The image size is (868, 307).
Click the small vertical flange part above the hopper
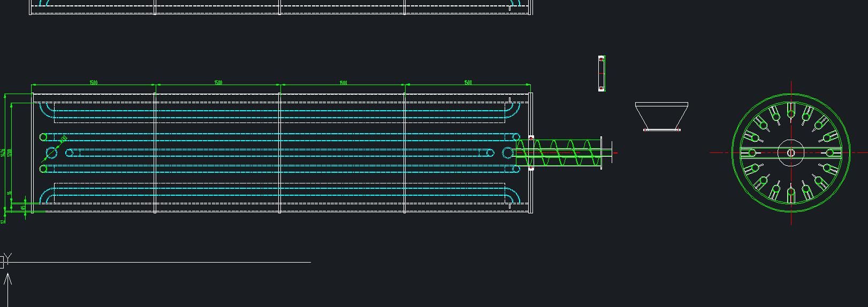(601, 73)
